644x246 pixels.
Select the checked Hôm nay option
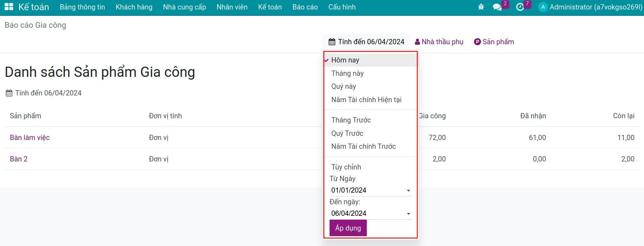pyautogui.click(x=345, y=60)
